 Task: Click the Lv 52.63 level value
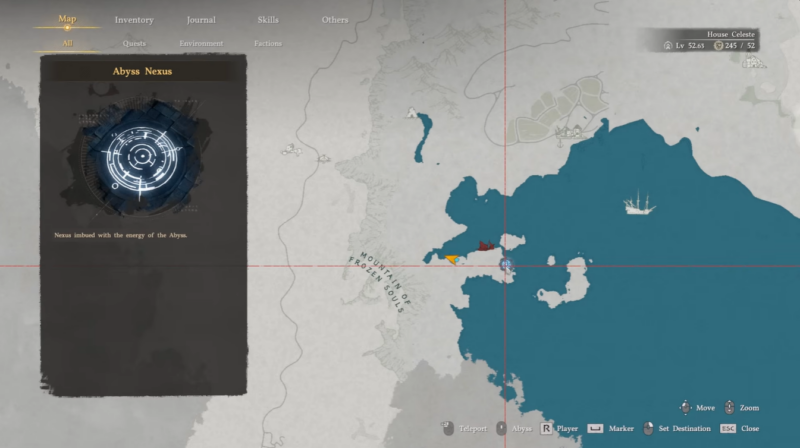click(x=690, y=45)
